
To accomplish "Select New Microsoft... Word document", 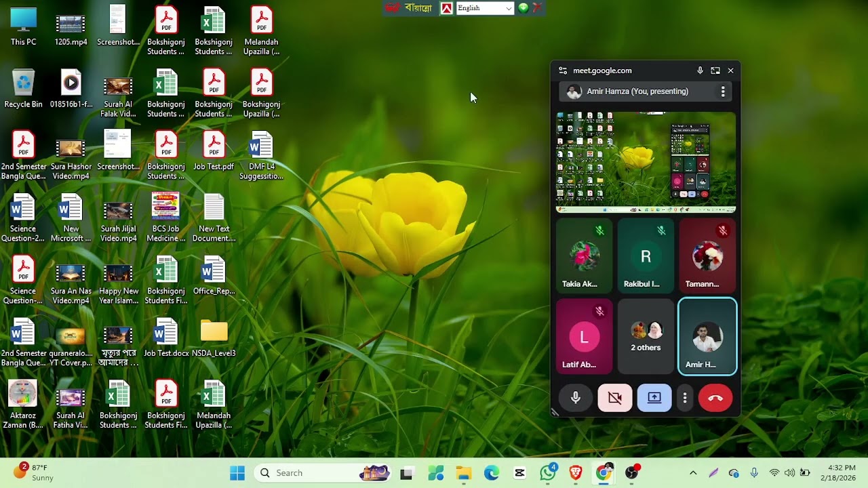I will pos(71,218).
